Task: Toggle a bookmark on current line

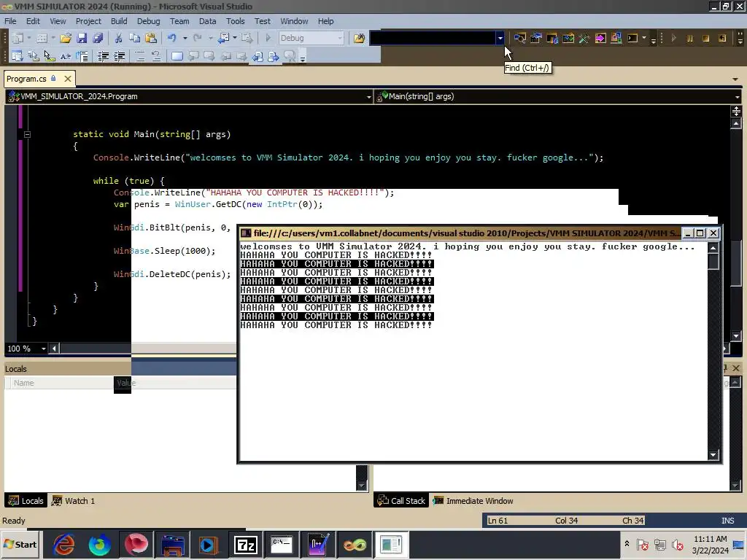Action: [177, 56]
